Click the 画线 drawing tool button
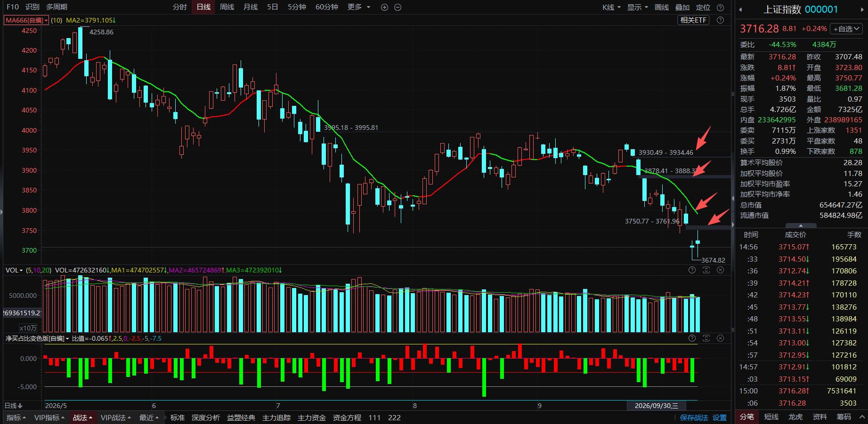Viewport: 868px width, 424px height. pos(662,8)
